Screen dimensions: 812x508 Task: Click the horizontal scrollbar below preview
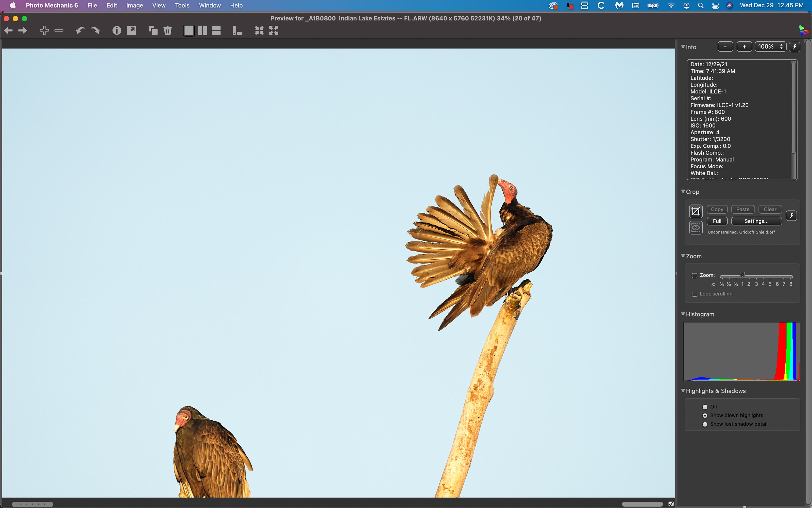pyautogui.click(x=642, y=504)
